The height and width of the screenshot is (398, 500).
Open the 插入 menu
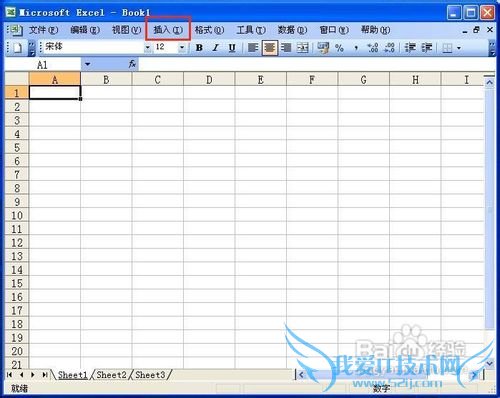point(168,30)
